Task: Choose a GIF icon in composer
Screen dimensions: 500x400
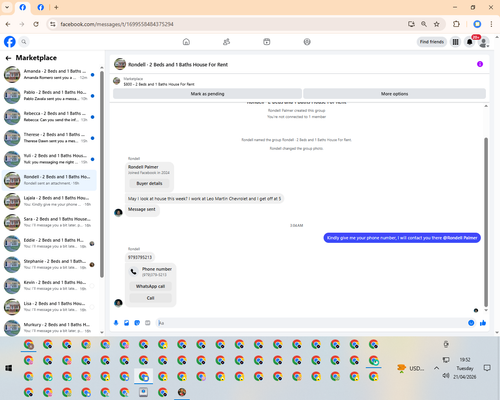Action: coord(148,323)
